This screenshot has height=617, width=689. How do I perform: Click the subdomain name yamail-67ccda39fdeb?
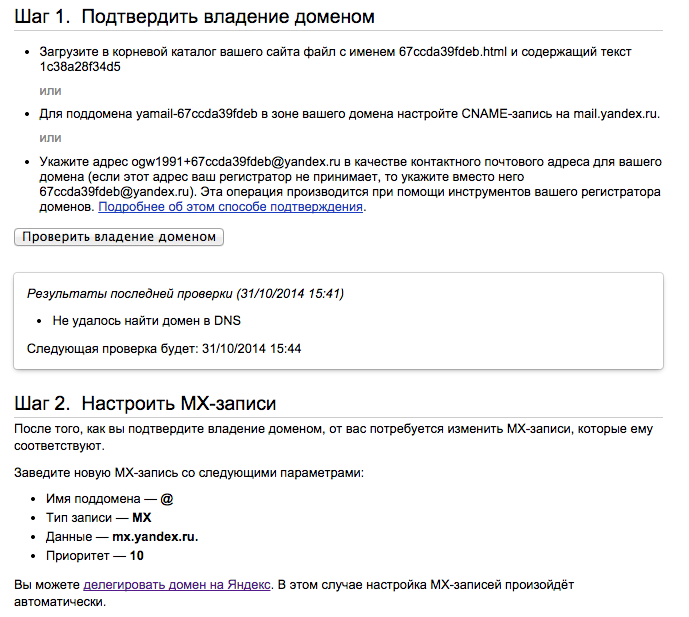196,114
